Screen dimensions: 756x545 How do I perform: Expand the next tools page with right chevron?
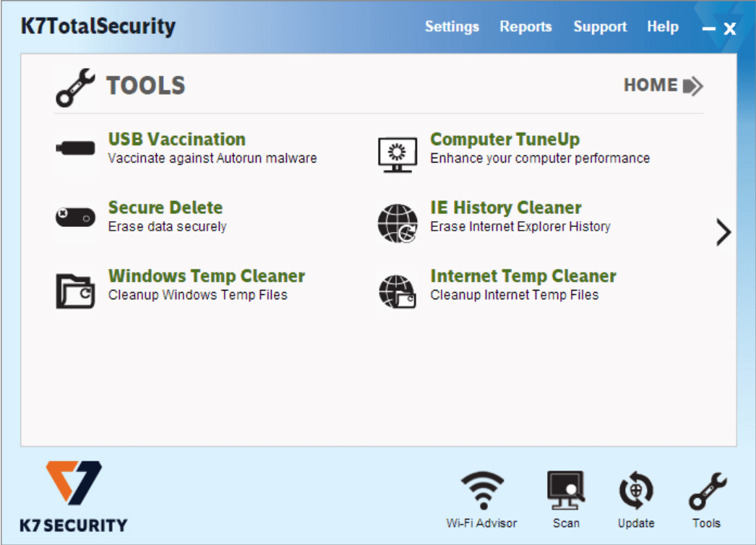point(722,232)
